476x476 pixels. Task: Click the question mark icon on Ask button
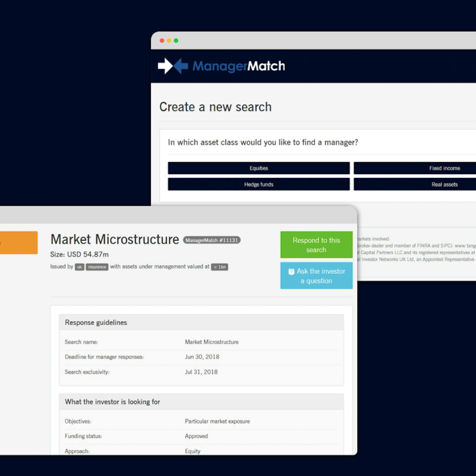click(291, 272)
